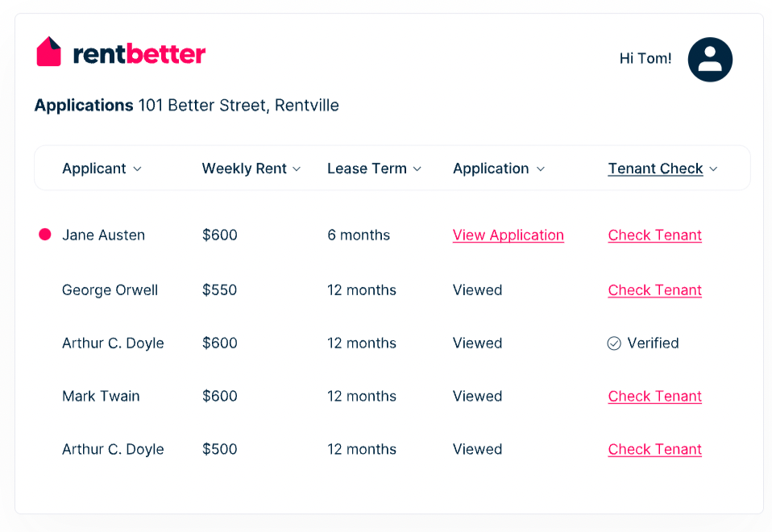Expand the Lease Term column chevron
The image size is (772, 532).
pos(417,169)
